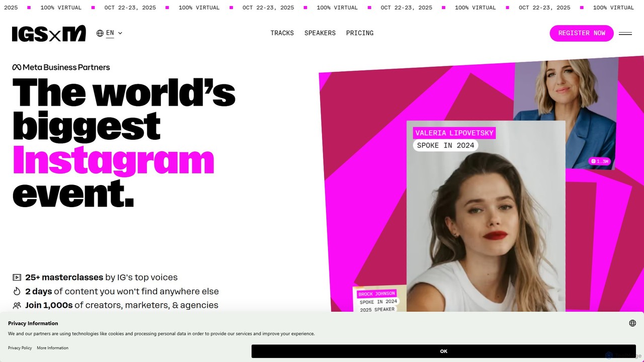The image size is (644, 362).
Task: Open the More Information link
Action: [x=52, y=348]
